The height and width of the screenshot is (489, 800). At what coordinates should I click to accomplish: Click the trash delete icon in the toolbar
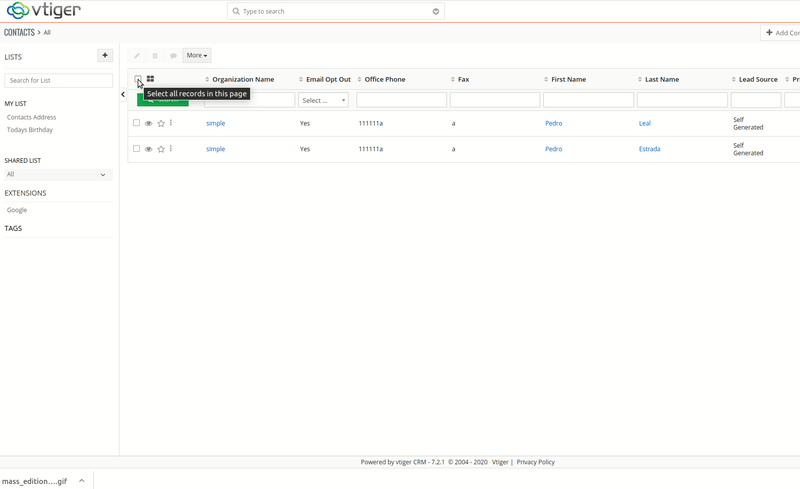point(155,56)
